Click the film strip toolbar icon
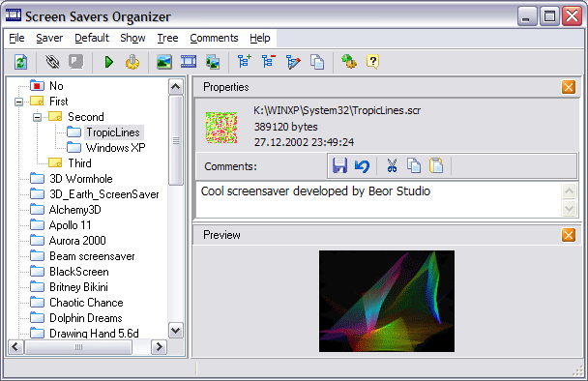 tap(189, 62)
